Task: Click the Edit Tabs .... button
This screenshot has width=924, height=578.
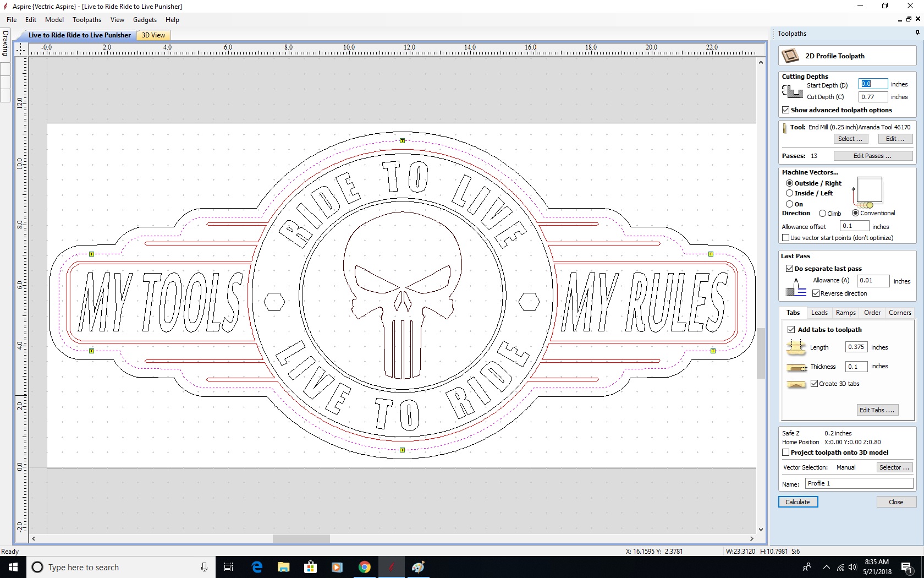Action: (x=877, y=410)
